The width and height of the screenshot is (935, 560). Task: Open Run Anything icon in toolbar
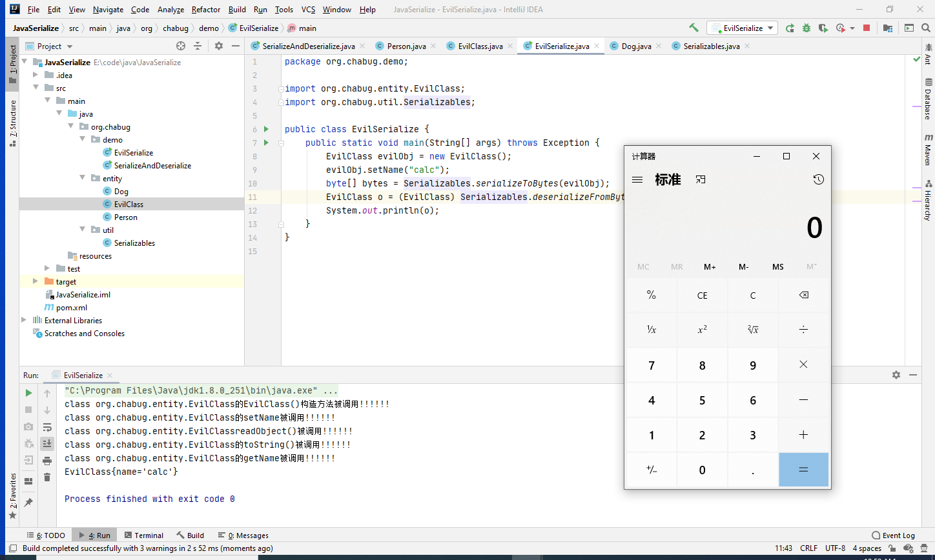tap(909, 28)
